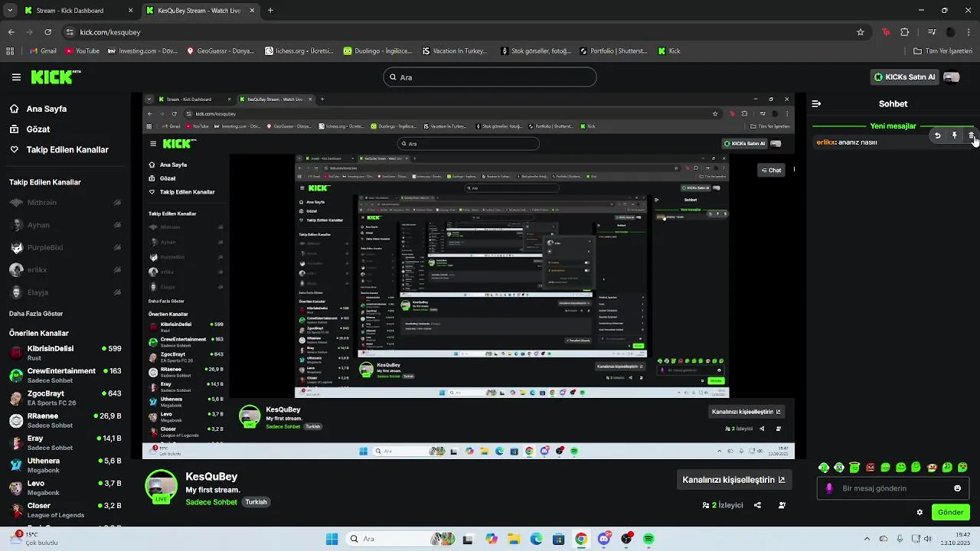Open followed channel erlikx in main sidebar
The width and height of the screenshot is (980, 551).
[65, 270]
